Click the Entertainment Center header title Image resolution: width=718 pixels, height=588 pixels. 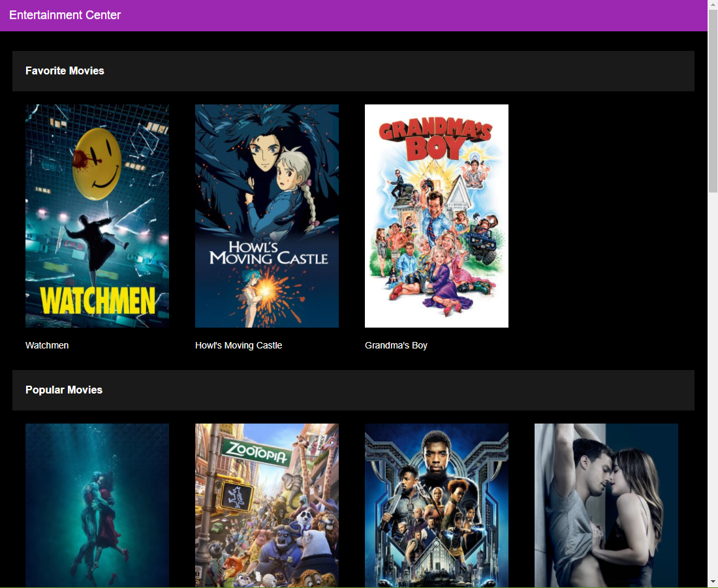[65, 15]
